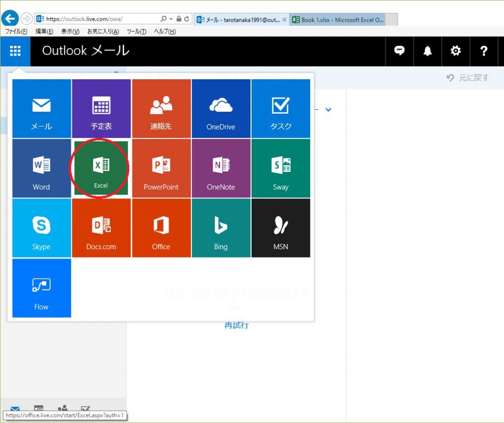Switch to the Book 1.xlsx Excel tab
Image resolution: width=504 pixels, height=423 pixels.
coord(337,20)
